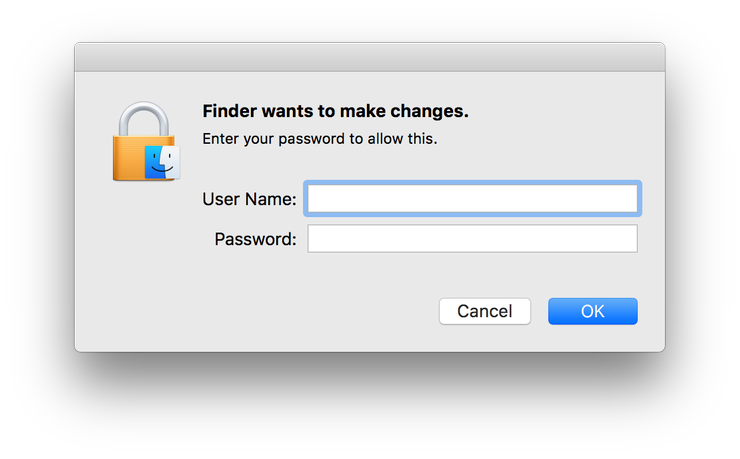Click the dialog's gray title bar
The width and height of the screenshot is (740, 459).
(370, 57)
